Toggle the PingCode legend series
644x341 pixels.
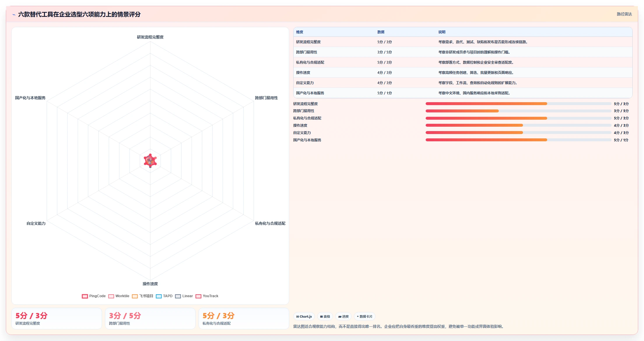click(x=94, y=296)
